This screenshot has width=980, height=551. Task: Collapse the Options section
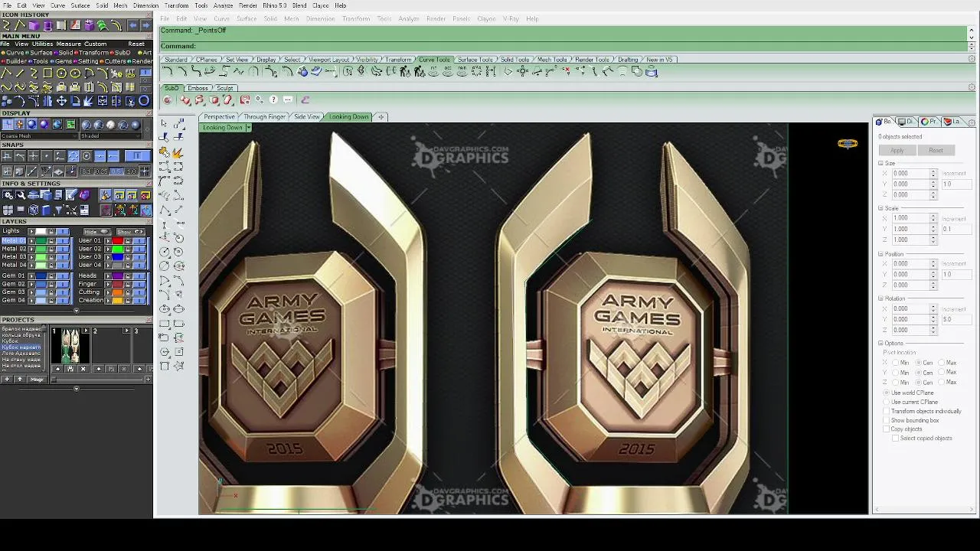(880, 344)
